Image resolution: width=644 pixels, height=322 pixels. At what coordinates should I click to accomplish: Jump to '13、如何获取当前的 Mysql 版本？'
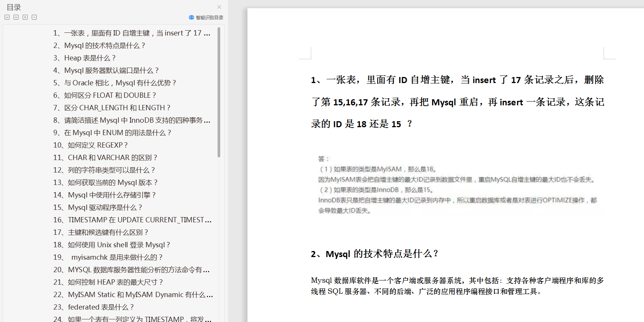(105, 183)
